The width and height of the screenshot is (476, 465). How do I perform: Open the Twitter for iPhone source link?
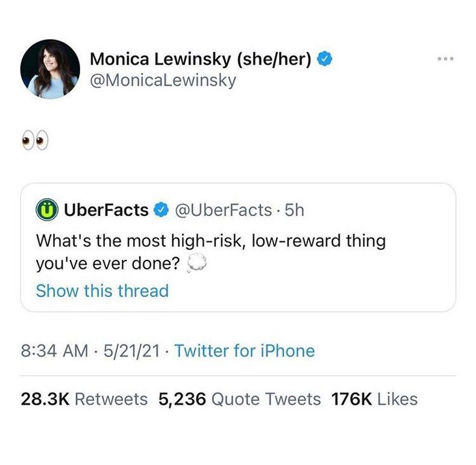click(244, 351)
